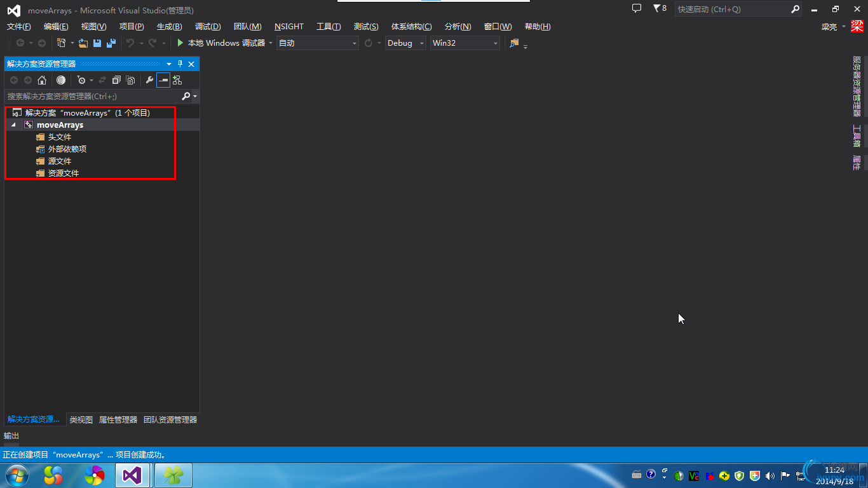The width and height of the screenshot is (868, 488).
Task: Click the 快速启动 quick launch search box
Action: [738, 10]
